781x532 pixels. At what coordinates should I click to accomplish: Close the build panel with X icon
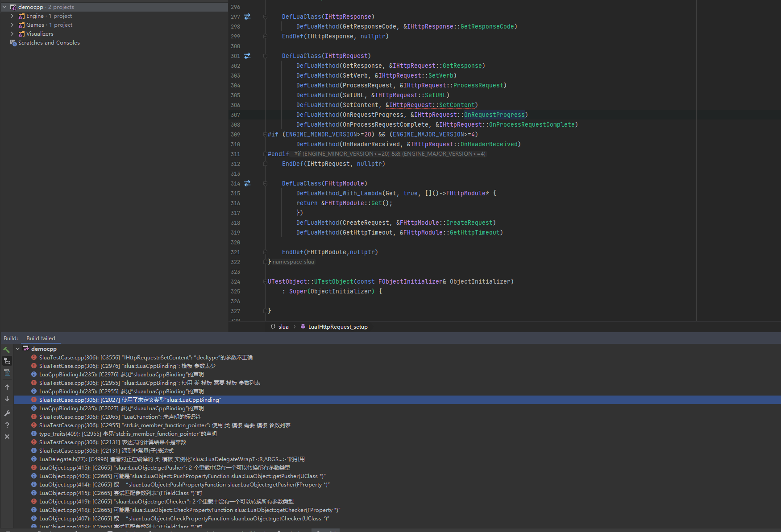[x=7, y=437]
